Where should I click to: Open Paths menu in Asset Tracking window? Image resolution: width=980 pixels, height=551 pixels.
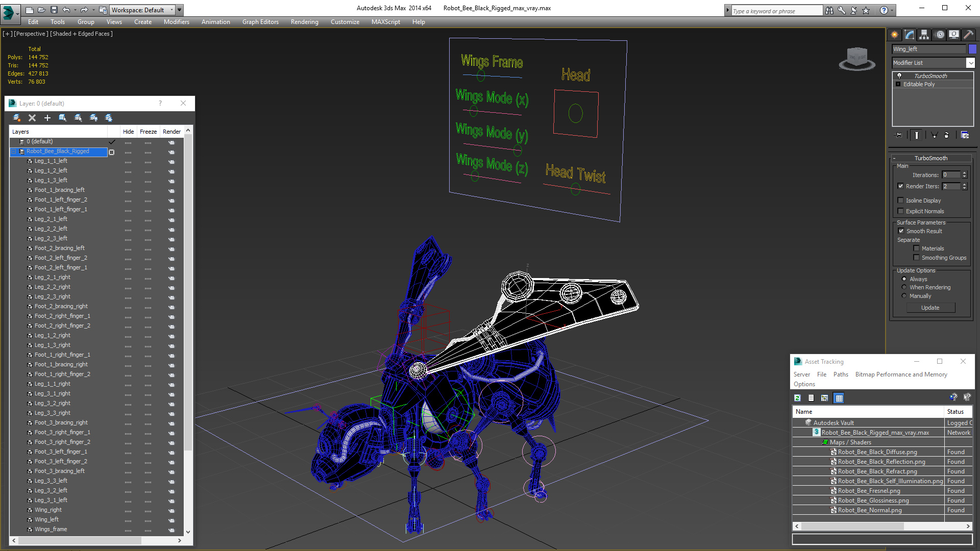(x=841, y=374)
